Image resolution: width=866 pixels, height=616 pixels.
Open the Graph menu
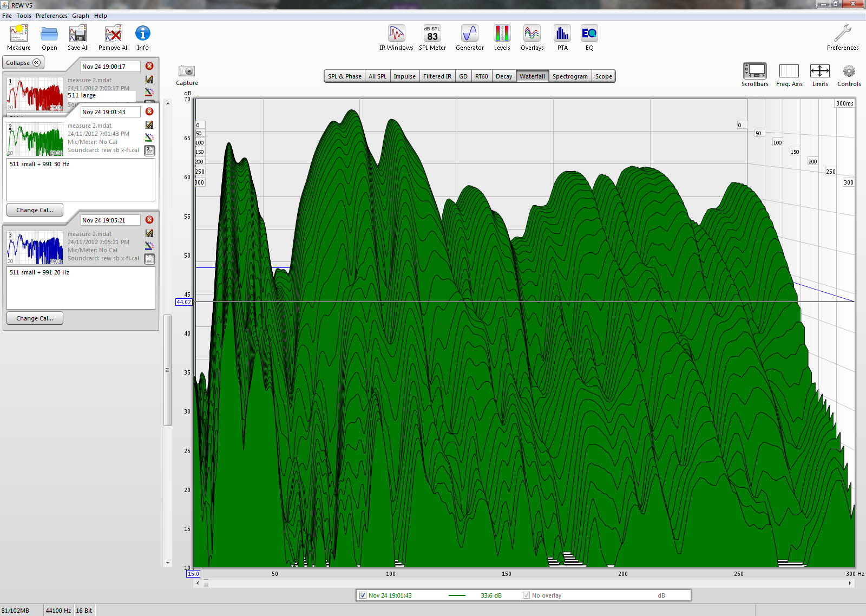point(80,16)
